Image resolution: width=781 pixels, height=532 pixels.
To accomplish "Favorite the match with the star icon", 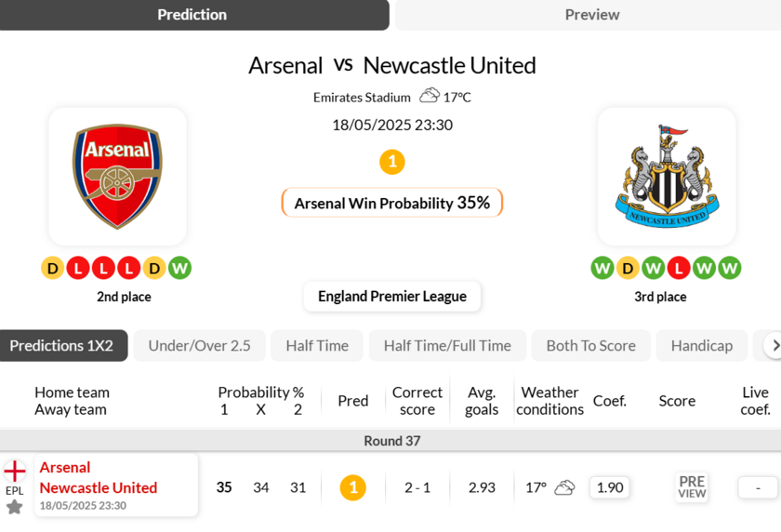I will tap(14, 507).
